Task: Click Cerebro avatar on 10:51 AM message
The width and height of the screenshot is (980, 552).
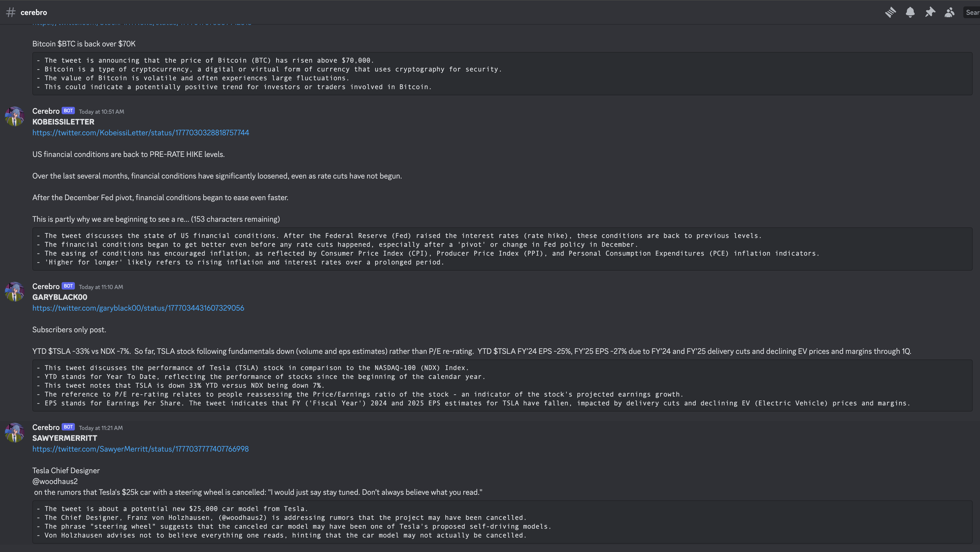Action: click(x=14, y=116)
